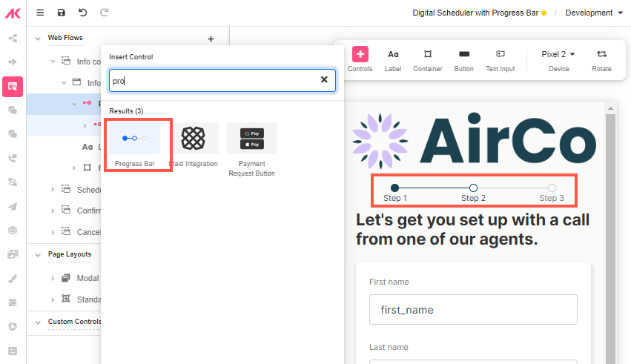The image size is (631, 364).
Task: Choose the Progress Bar control
Action: coord(134,145)
